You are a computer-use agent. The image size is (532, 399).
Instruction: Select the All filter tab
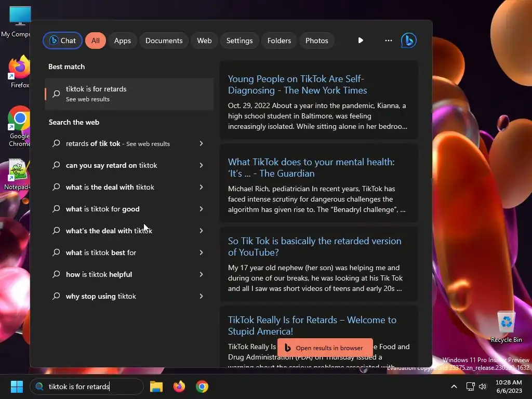pyautogui.click(x=96, y=41)
